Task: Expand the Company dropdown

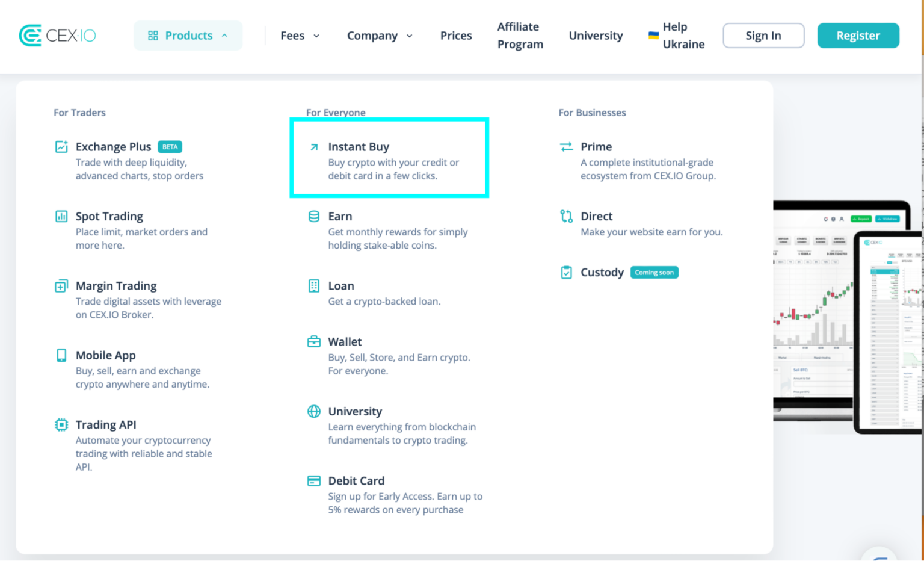Action: click(380, 36)
